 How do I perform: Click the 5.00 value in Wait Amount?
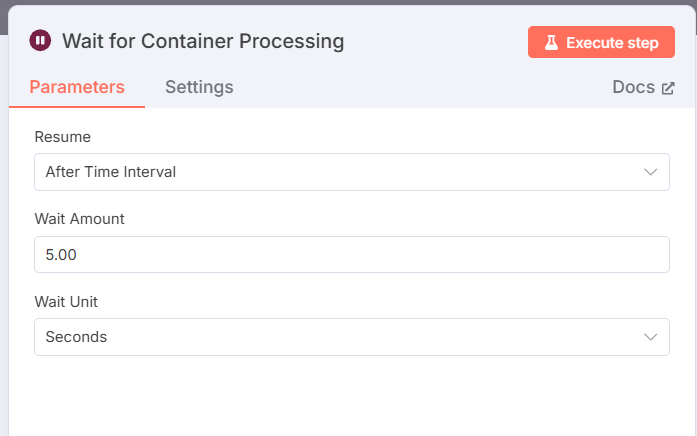click(x=61, y=255)
